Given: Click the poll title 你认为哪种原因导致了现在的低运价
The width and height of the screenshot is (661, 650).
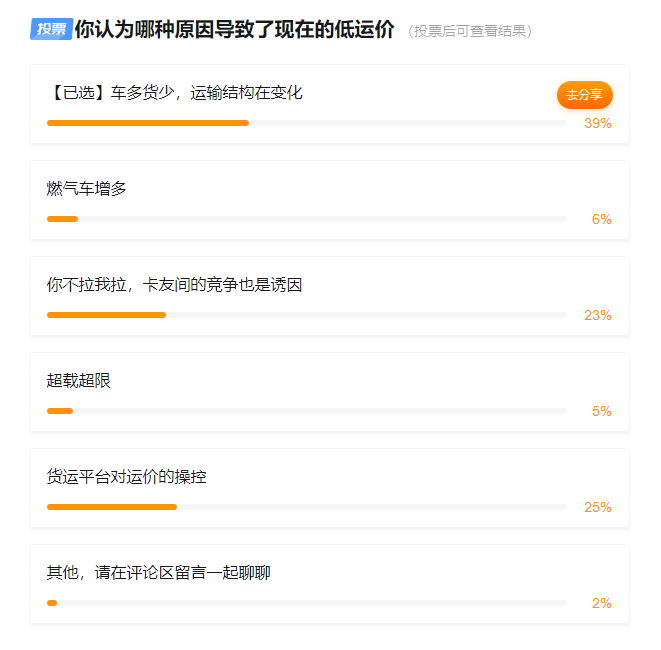Looking at the screenshot, I should click(234, 30).
